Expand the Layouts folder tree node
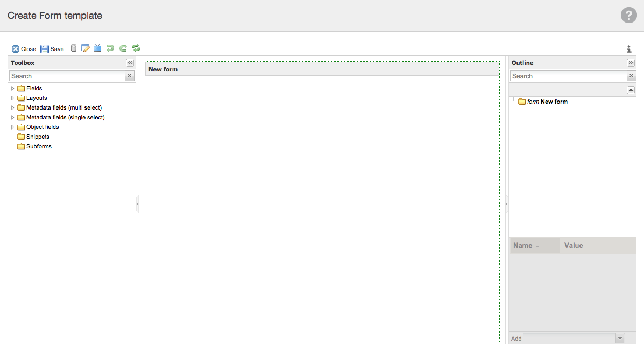The image size is (644, 352). click(x=13, y=98)
